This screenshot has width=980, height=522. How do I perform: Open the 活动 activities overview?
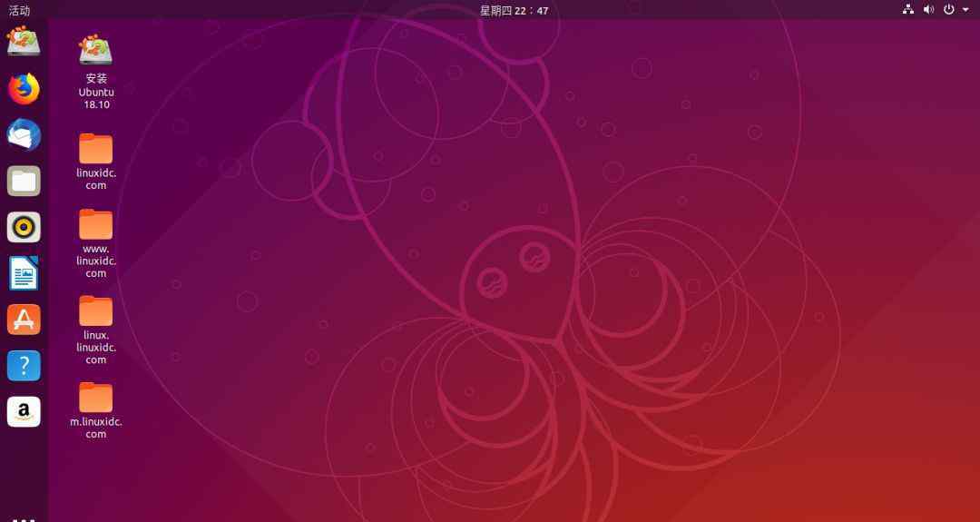coord(19,10)
